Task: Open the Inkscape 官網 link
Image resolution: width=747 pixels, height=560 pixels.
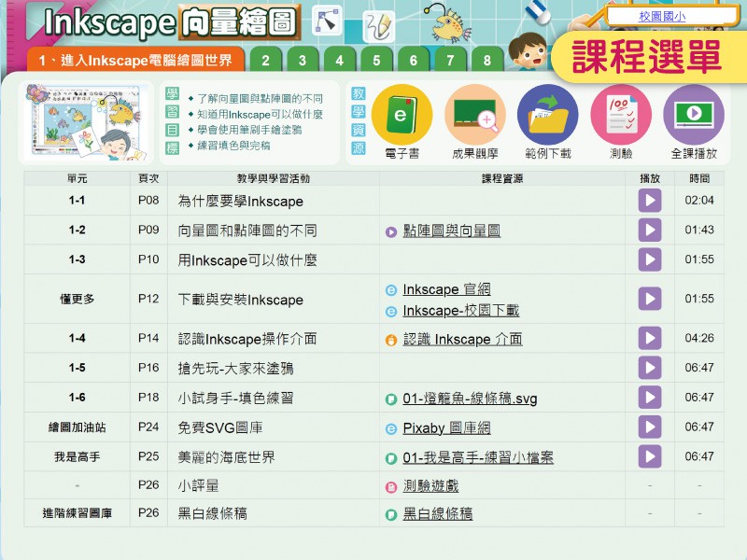Action: point(446,289)
